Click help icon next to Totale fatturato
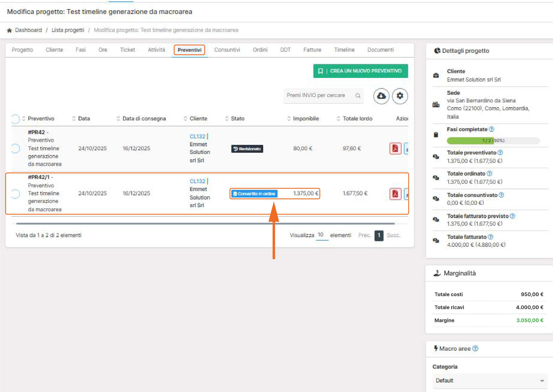 (x=490, y=237)
